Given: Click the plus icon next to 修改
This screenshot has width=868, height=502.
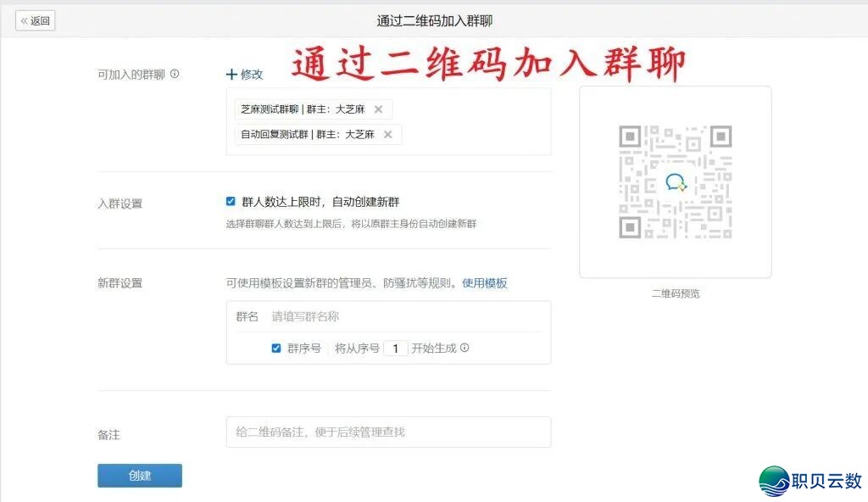Looking at the screenshot, I should [231, 75].
